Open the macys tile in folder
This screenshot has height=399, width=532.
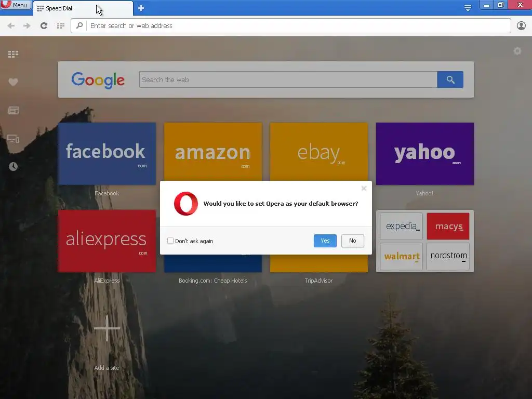(x=448, y=227)
